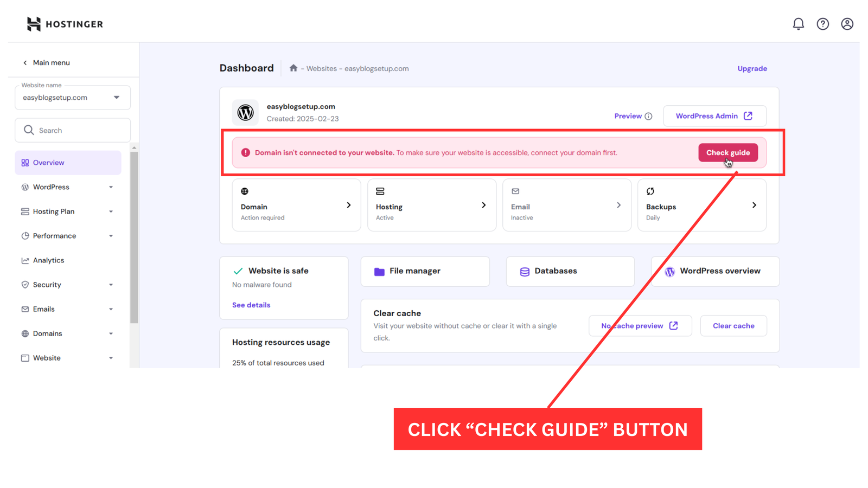Click the sidebar vertical scrollbar
Screen dimensions: 868x488
pyautogui.click(x=134, y=237)
